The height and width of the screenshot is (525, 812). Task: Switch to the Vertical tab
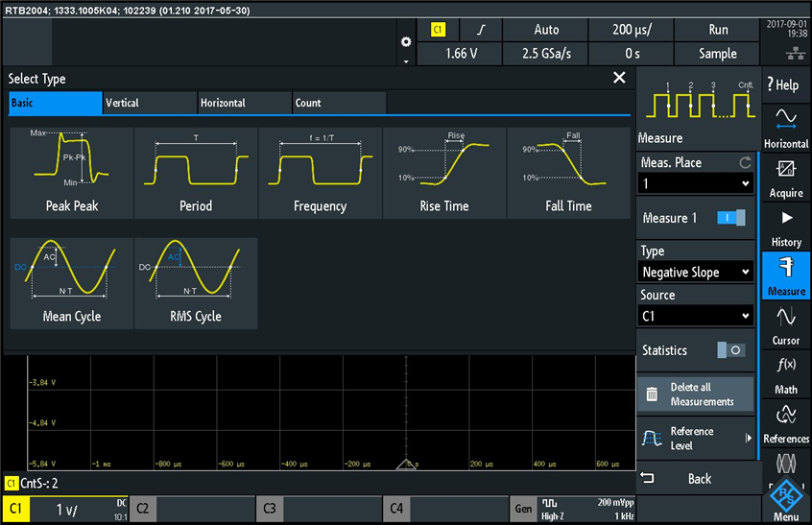(149, 103)
